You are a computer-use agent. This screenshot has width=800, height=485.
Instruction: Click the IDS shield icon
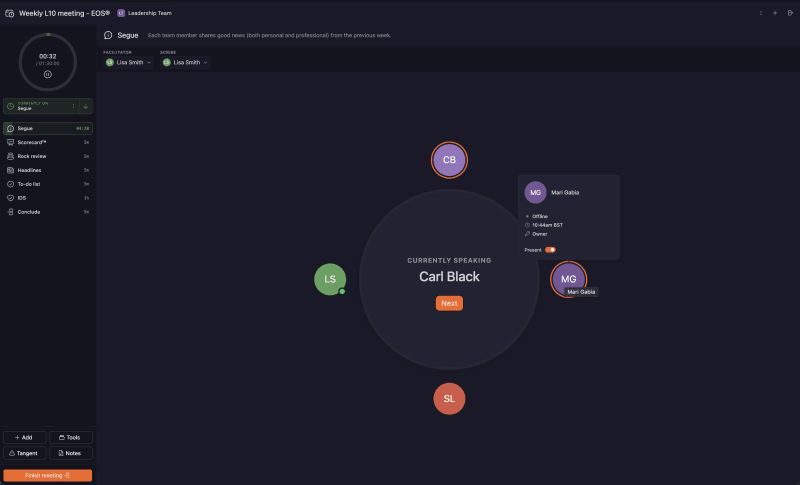(x=10, y=197)
